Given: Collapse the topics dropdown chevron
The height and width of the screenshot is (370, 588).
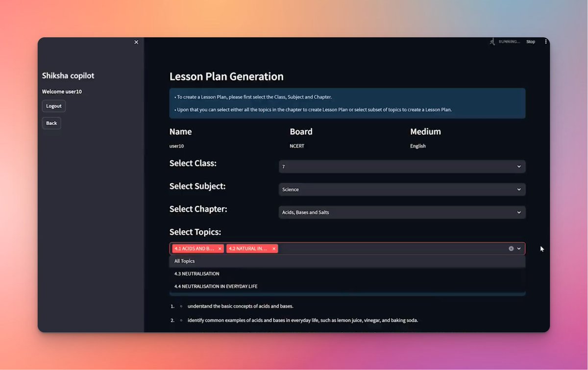Looking at the screenshot, I should click(x=519, y=248).
